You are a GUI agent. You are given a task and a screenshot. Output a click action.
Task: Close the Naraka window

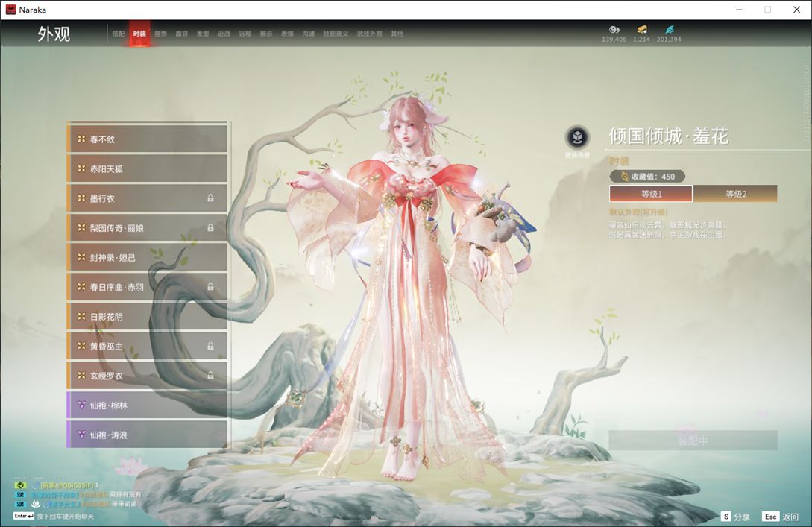point(796,10)
